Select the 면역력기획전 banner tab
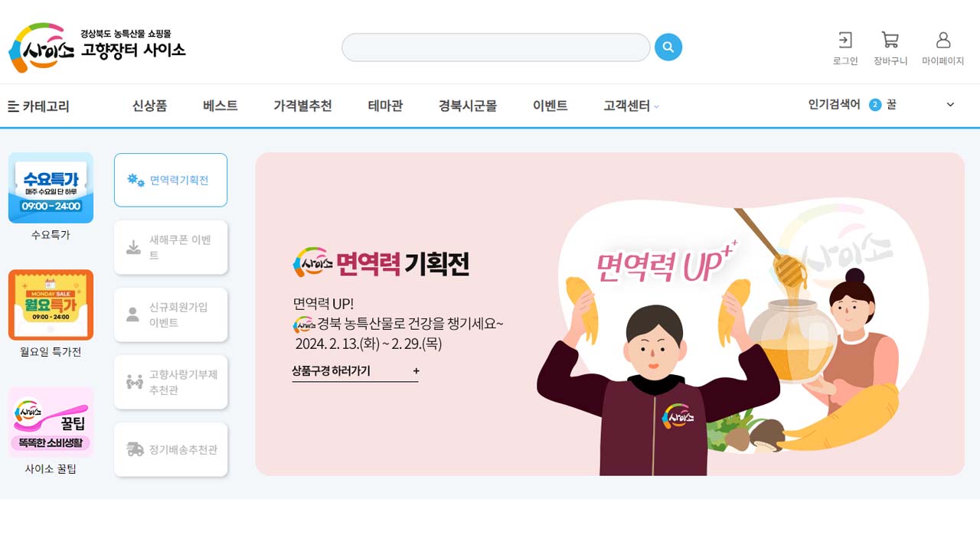Screen dimensions: 980x551 (x=171, y=180)
